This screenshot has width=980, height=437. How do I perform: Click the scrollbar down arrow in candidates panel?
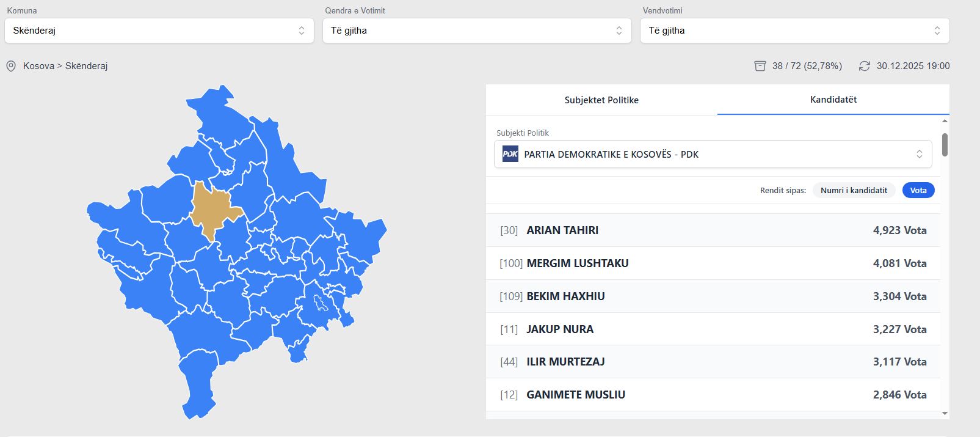(945, 414)
